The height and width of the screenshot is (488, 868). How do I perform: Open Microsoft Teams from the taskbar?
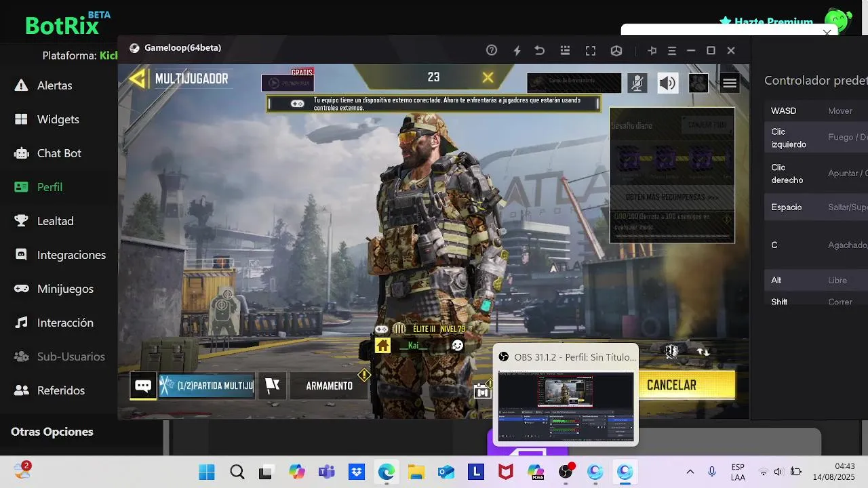pos(326,472)
